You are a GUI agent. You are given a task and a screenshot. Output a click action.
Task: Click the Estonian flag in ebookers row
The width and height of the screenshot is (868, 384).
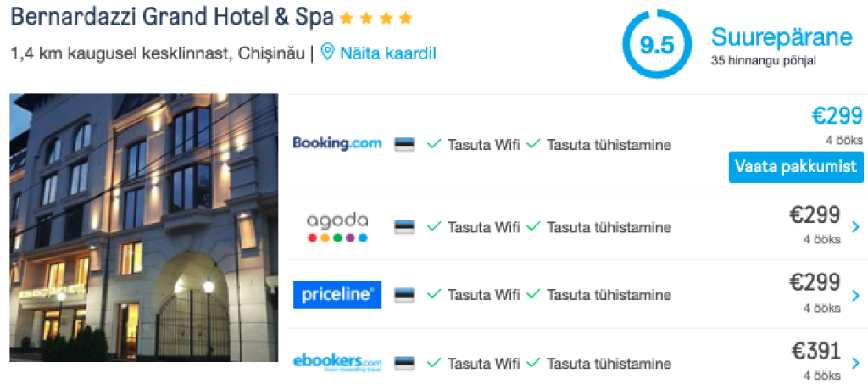(404, 364)
